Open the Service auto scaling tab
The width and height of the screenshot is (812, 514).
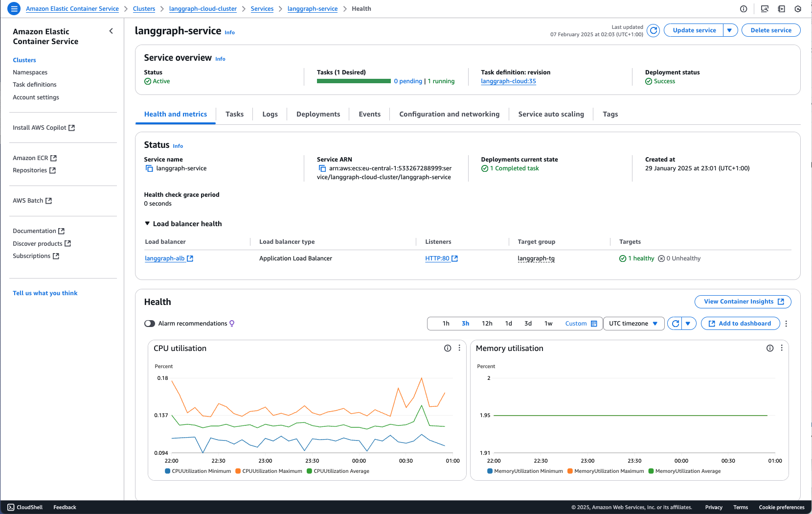click(x=551, y=114)
